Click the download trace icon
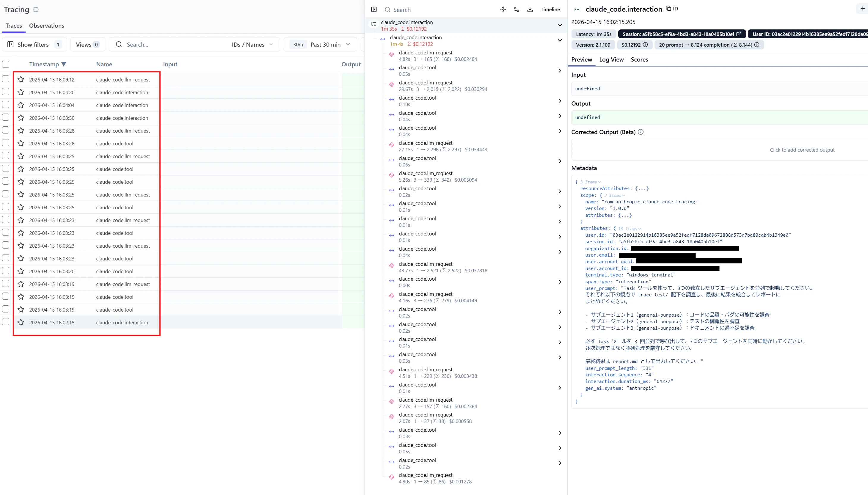This screenshot has height=495, width=868. tap(530, 10)
